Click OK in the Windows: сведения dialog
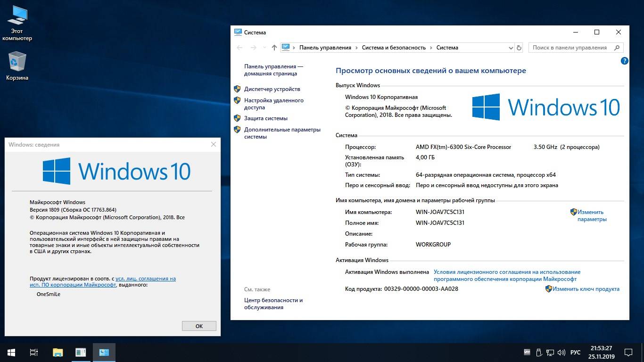 (x=199, y=326)
